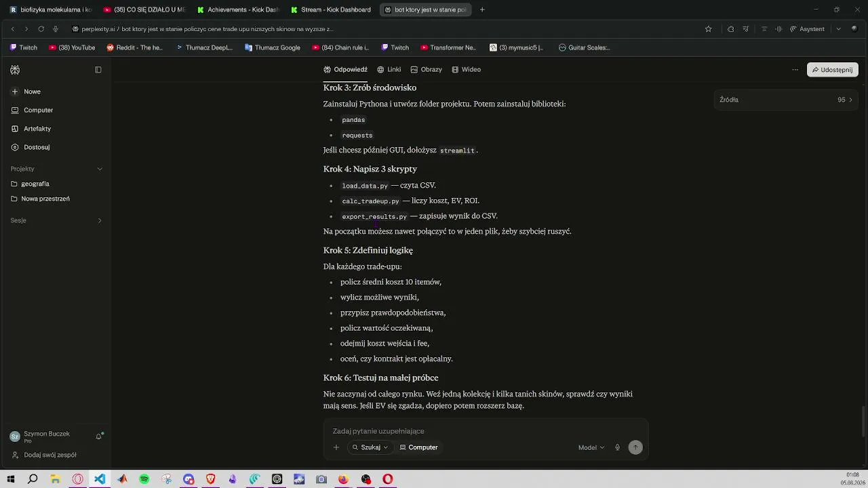
Task: Open the browser profile avatar
Action: tap(854, 29)
